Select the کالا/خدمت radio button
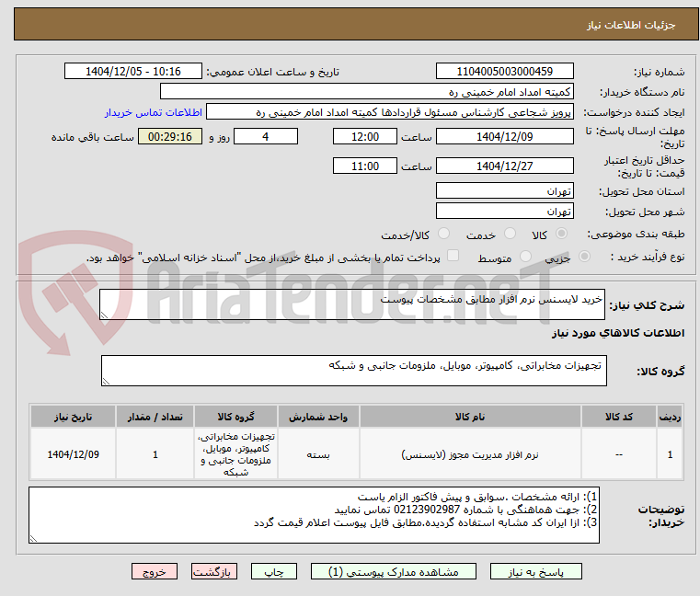The height and width of the screenshot is (596, 700). click(x=443, y=233)
